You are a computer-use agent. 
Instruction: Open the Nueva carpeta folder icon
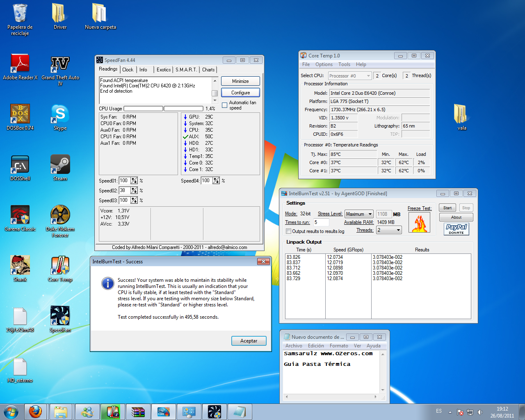[x=100, y=16]
